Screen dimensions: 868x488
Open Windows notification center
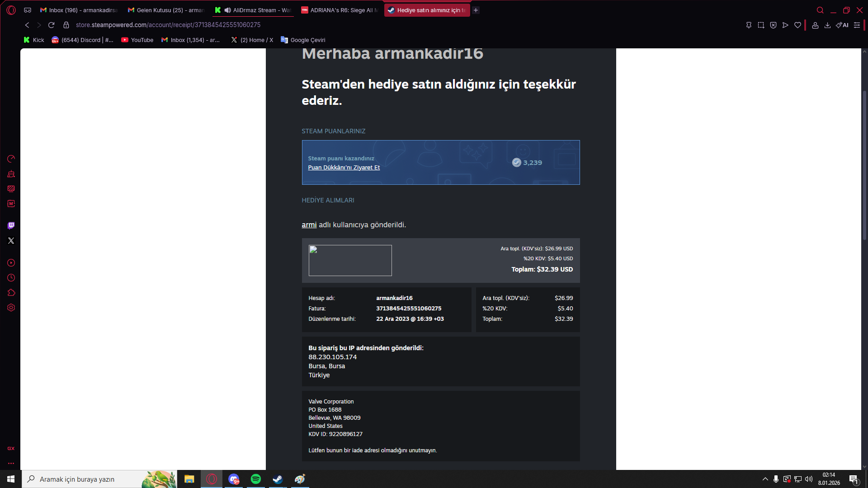(854, 479)
